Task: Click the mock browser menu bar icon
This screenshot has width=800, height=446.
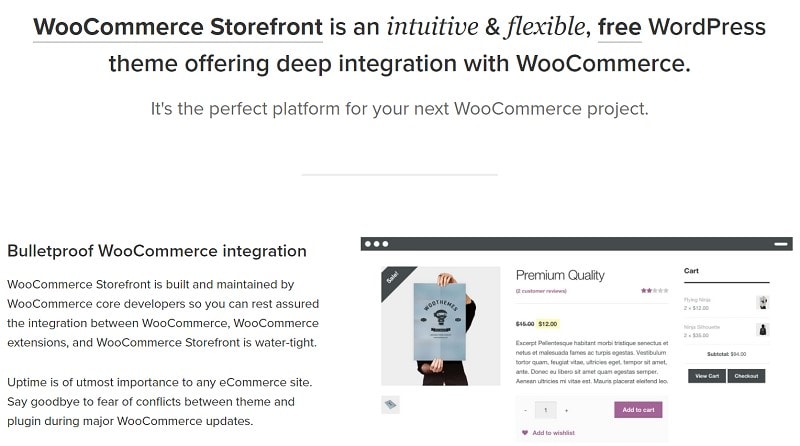Action: click(x=781, y=244)
